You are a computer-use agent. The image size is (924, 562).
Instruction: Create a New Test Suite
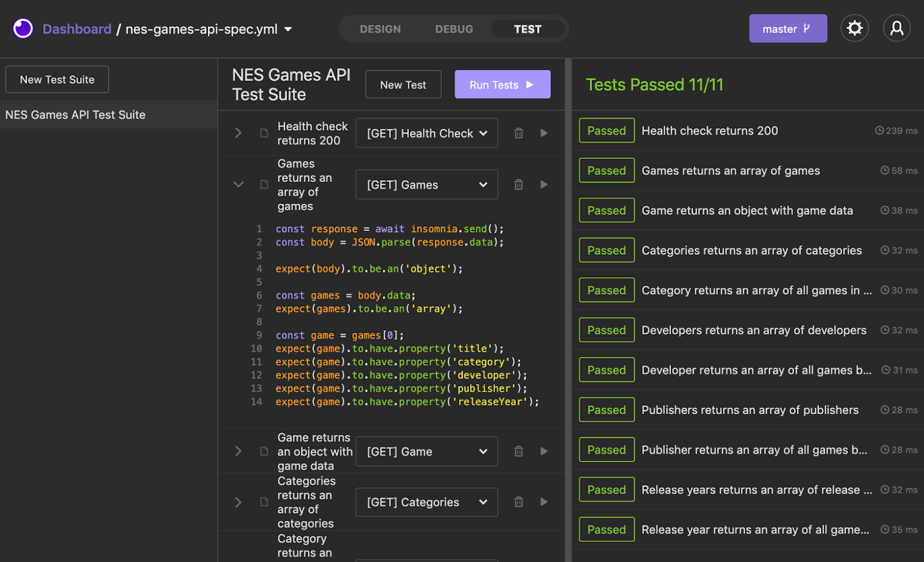pos(57,80)
